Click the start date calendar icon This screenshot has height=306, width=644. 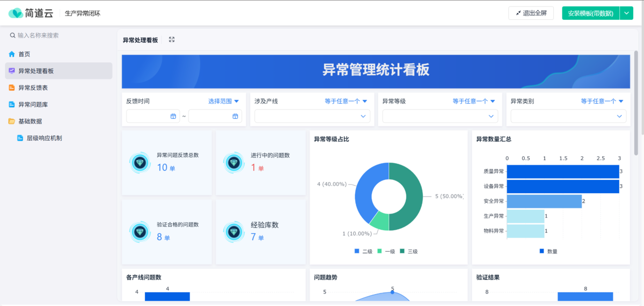(x=173, y=116)
